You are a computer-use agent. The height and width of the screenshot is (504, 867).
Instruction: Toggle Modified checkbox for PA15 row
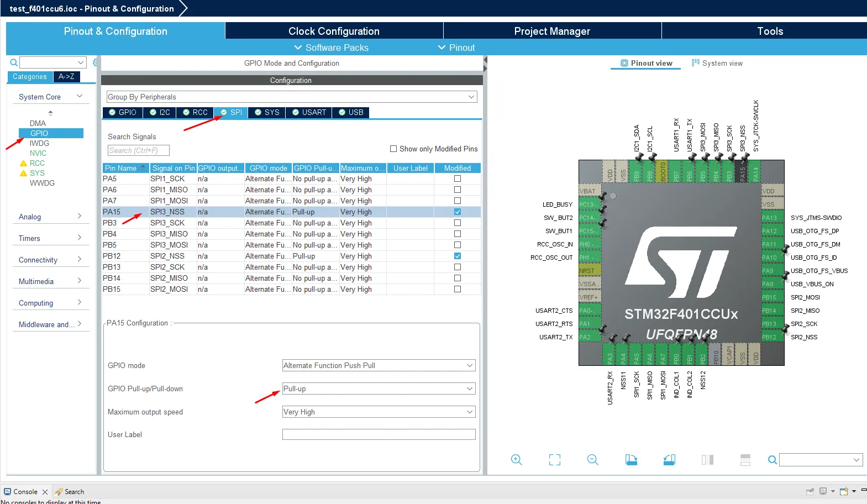point(458,212)
